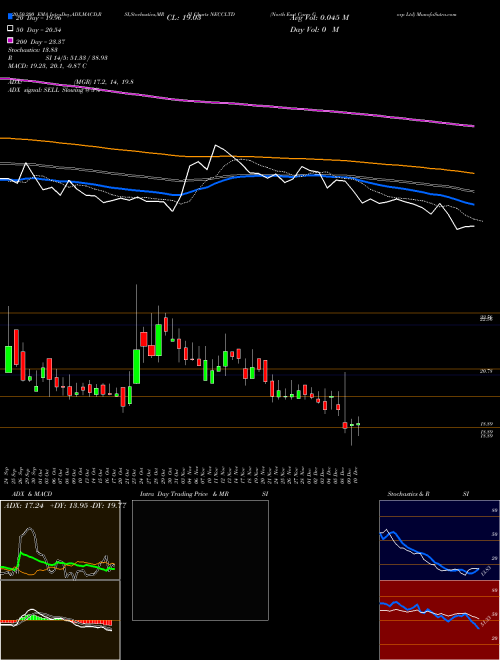Click the magenta 200 Day legend square
This screenshot has height=660, width=500.
point(10,40)
